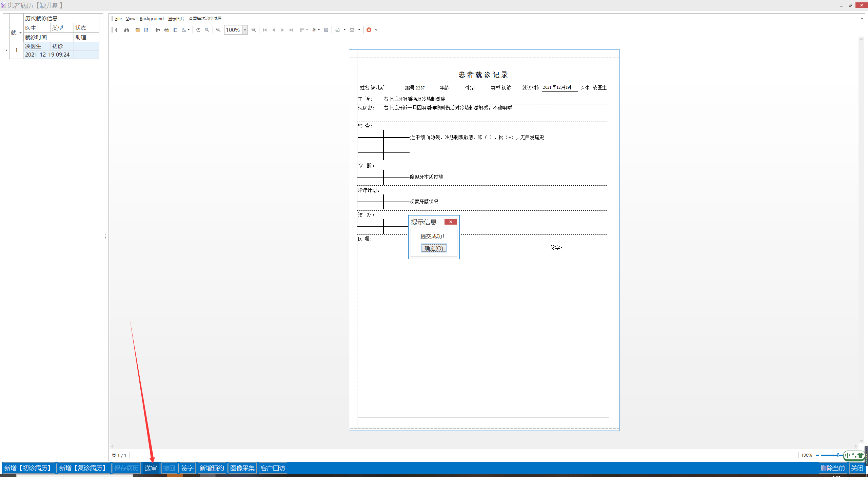Click the status bar zoom slider handle
This screenshot has height=477, width=868.
tap(838, 455)
